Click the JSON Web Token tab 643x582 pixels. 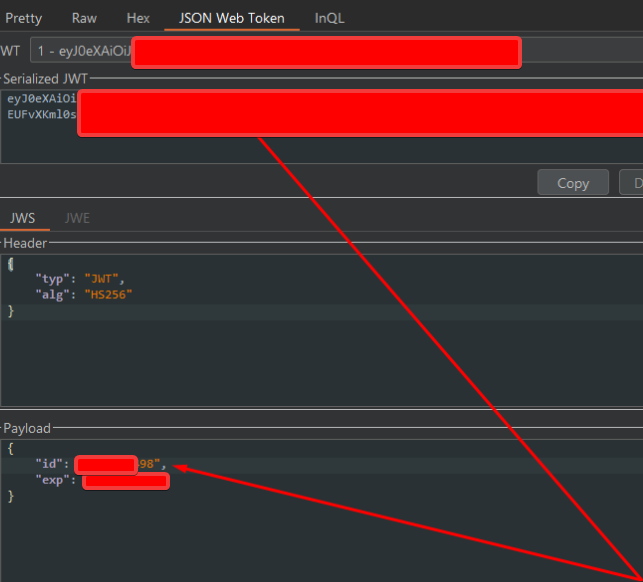coord(231,18)
